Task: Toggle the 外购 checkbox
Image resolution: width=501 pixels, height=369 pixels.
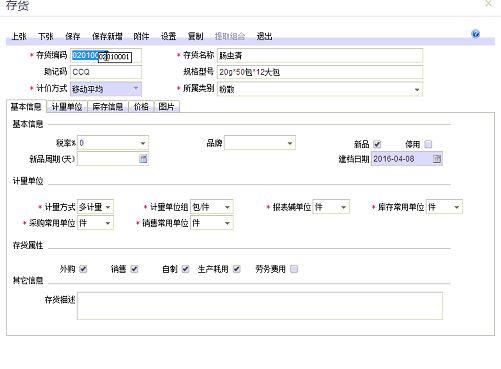Action: point(83,269)
